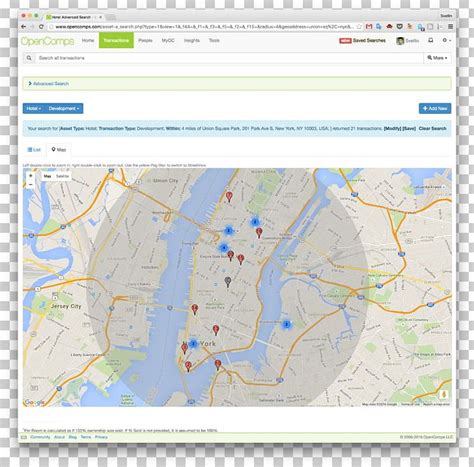474x467 pixels.
Task: Click the Save search link
Action: click(409, 128)
